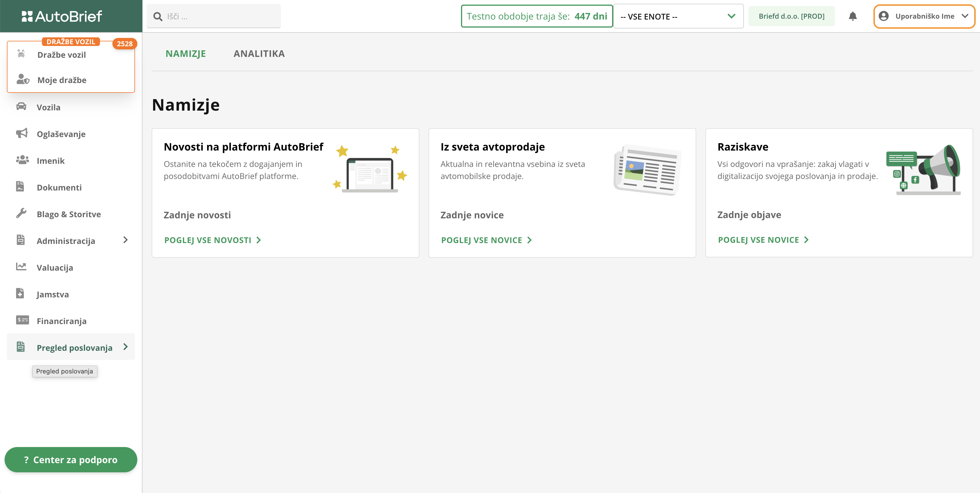Click the notification bell icon
Viewport: 980px width, 493px height.
[x=852, y=16]
